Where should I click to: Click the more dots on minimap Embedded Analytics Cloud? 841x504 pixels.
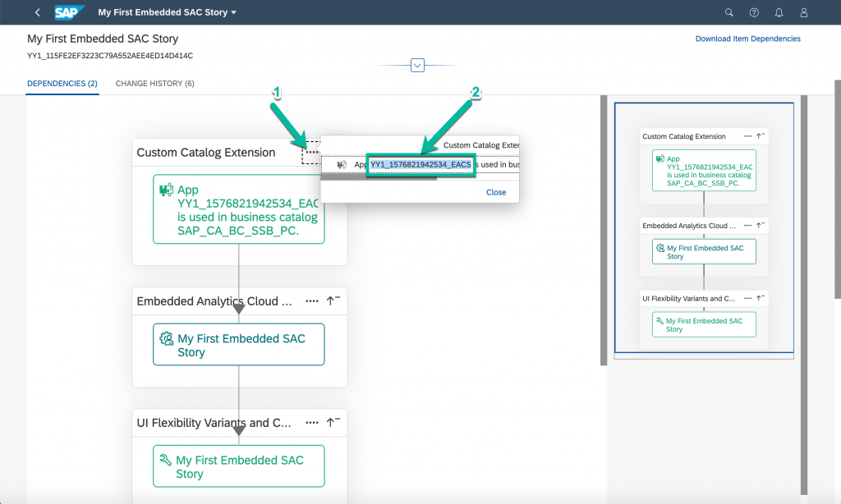point(747,225)
